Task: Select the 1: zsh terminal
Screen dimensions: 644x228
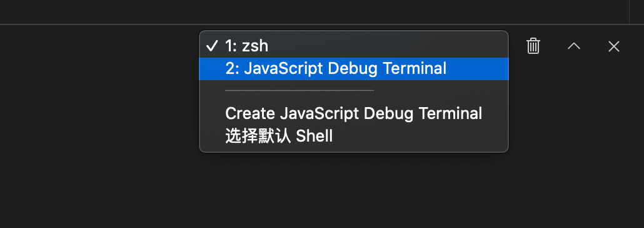Action: pos(354,46)
